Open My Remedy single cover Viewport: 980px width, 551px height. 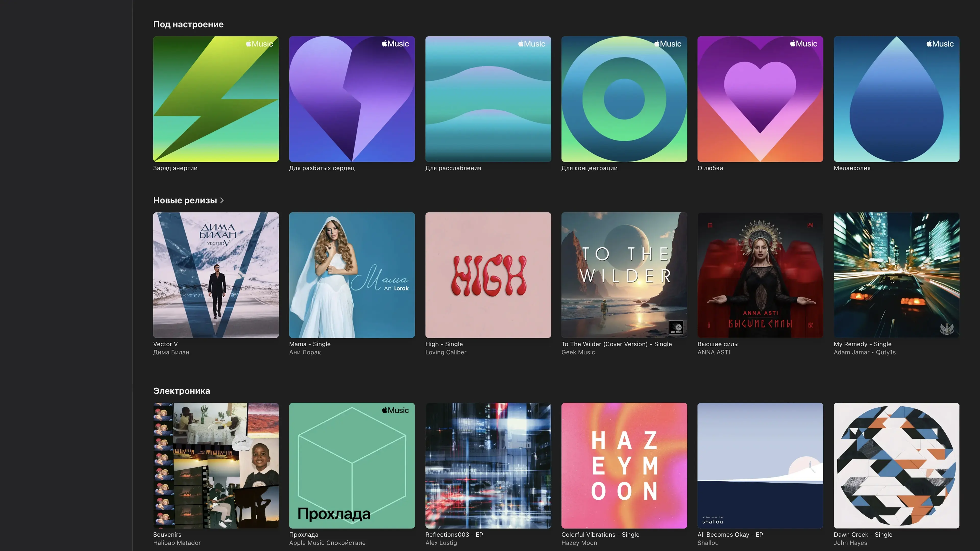coord(896,274)
